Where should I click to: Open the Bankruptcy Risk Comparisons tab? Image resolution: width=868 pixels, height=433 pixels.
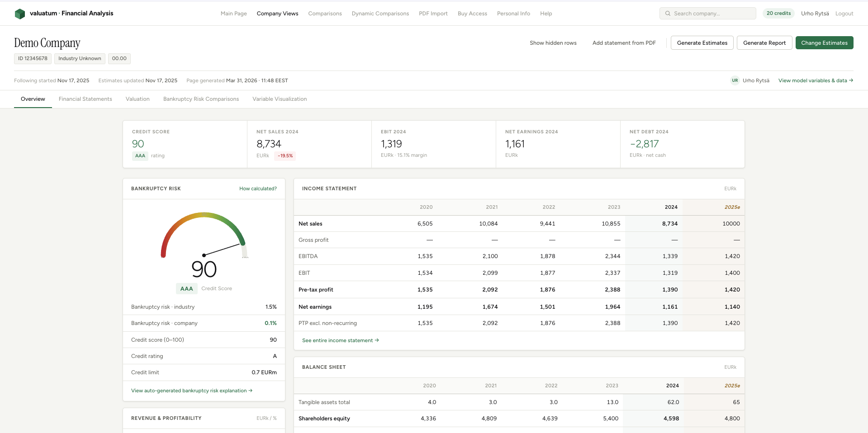click(x=201, y=99)
